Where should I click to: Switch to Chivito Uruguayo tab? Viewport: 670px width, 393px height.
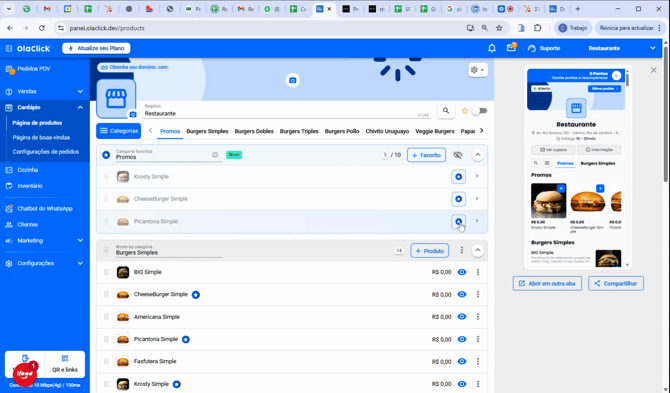(387, 131)
